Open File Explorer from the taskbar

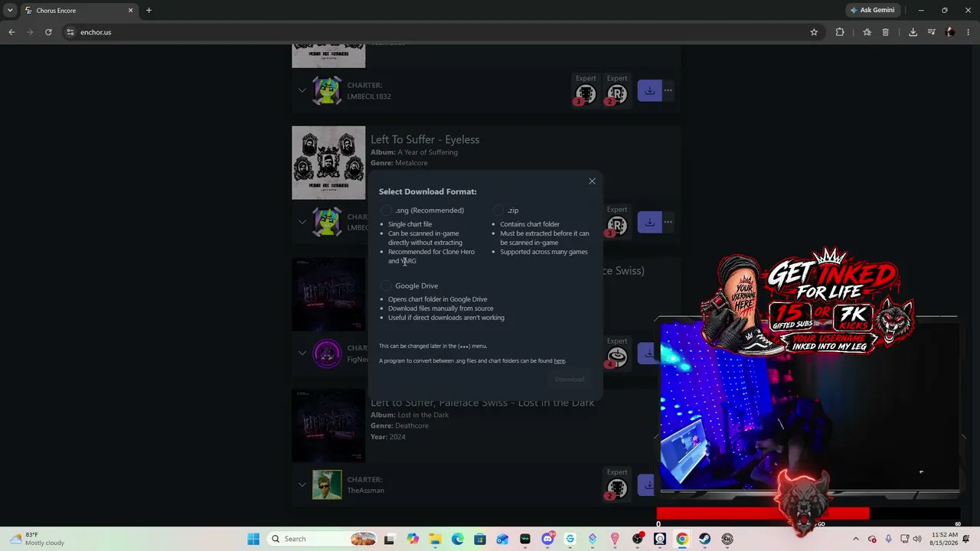(435, 539)
